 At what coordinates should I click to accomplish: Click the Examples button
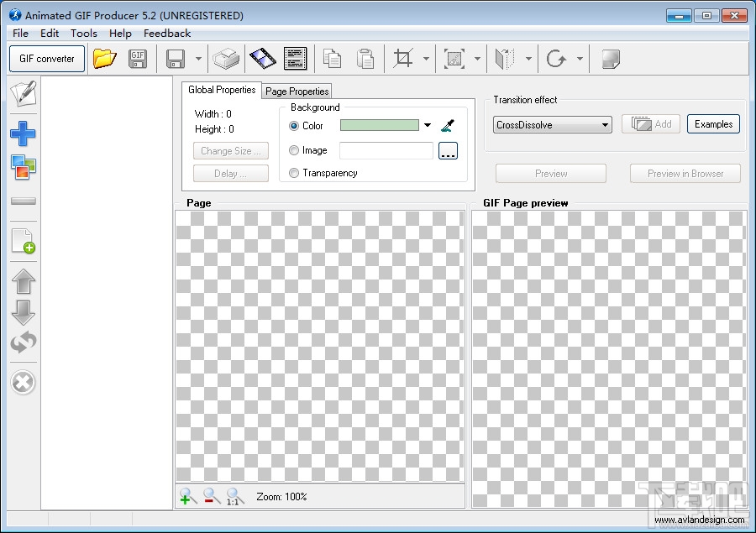pos(713,124)
